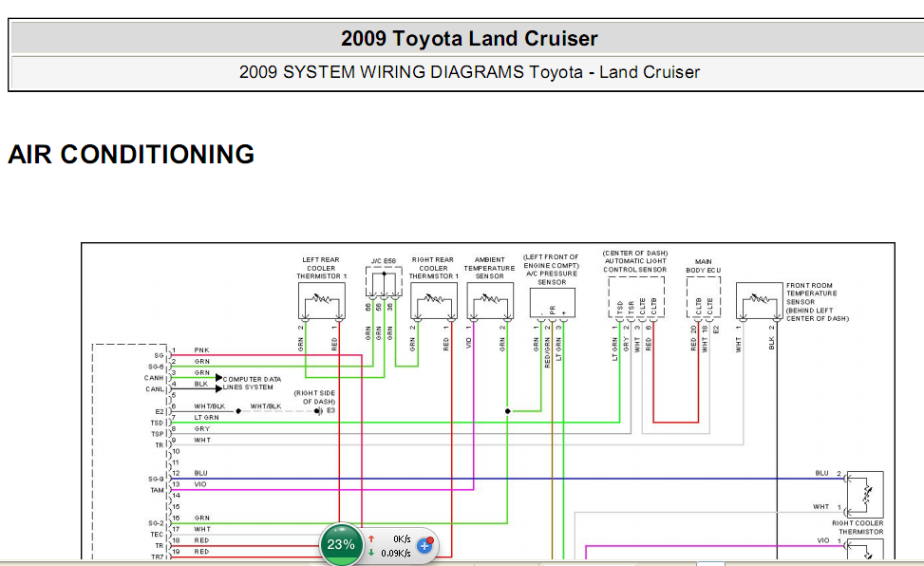924x566 pixels.
Task: Click the TAM pin label
Action: (157, 490)
